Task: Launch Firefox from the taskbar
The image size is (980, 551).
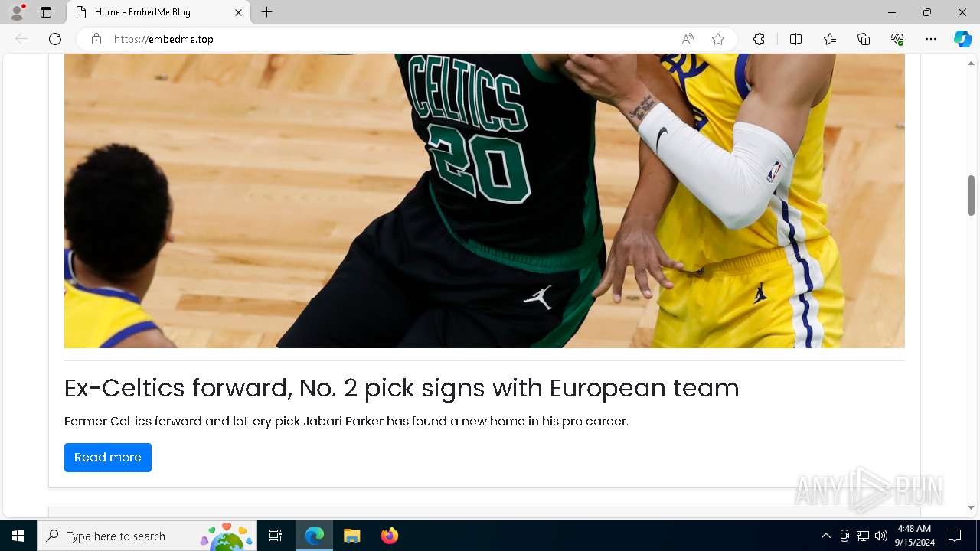Action: [389, 536]
